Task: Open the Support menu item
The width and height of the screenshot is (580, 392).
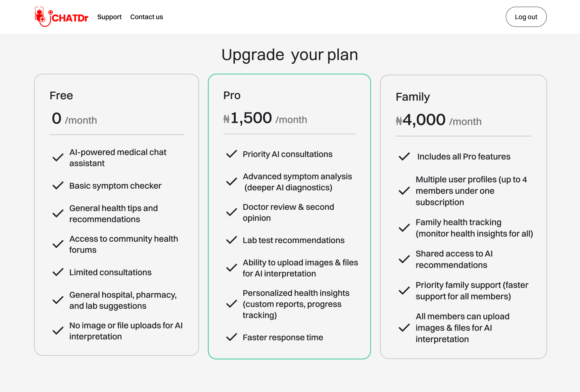Action: pyautogui.click(x=109, y=17)
